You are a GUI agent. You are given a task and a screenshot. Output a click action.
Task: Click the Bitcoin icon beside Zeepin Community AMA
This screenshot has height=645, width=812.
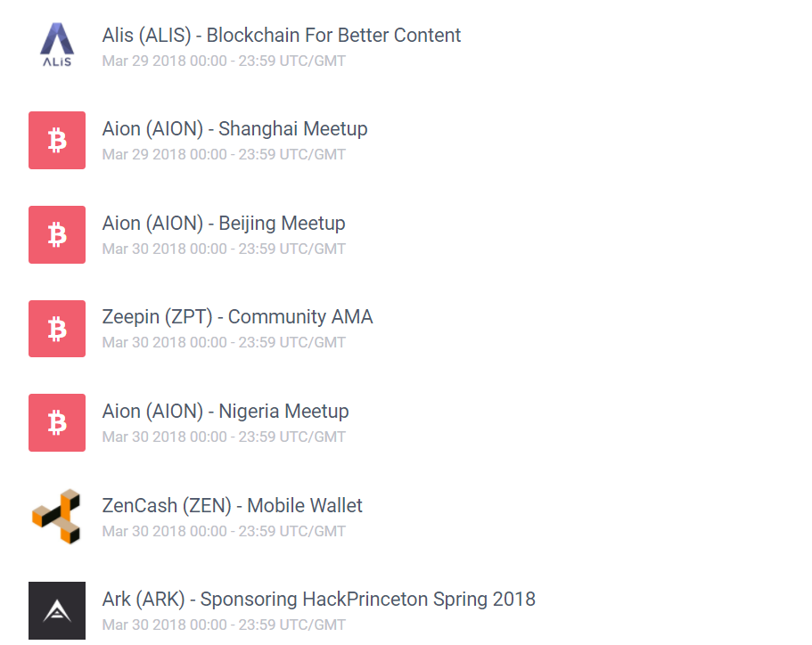(57, 329)
